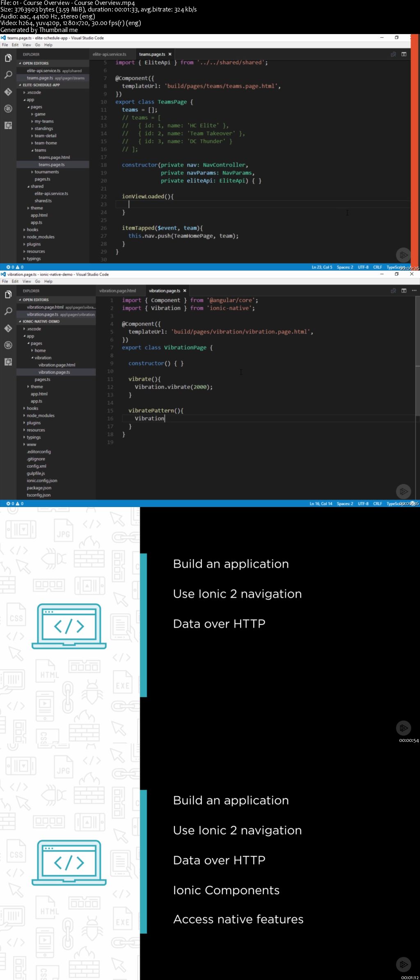Screen dimensions: 420x980
Task: Open Git source control in ionic-native-demo window
Action: coord(8,328)
